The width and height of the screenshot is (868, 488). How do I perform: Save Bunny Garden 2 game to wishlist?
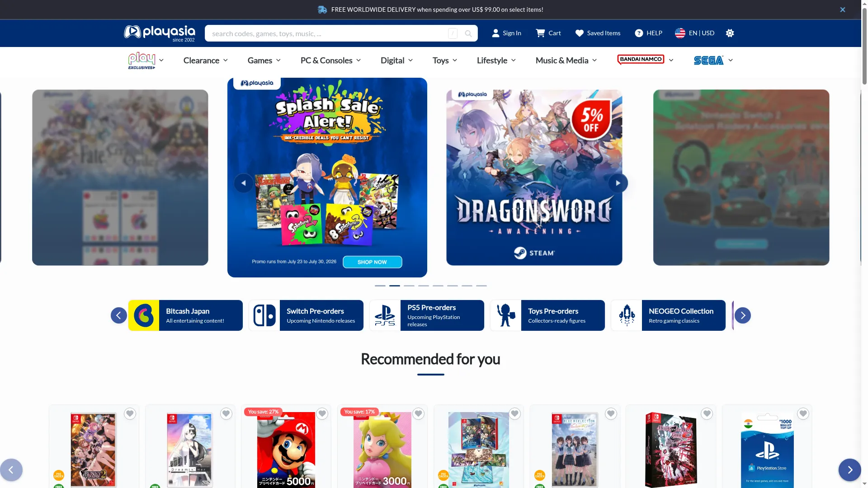130,413
